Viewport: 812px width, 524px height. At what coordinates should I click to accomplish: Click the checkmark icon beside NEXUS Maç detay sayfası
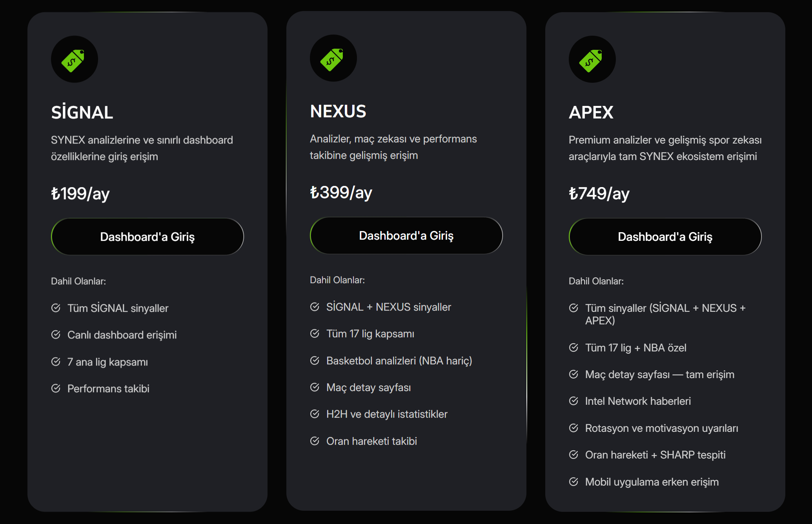[315, 387]
